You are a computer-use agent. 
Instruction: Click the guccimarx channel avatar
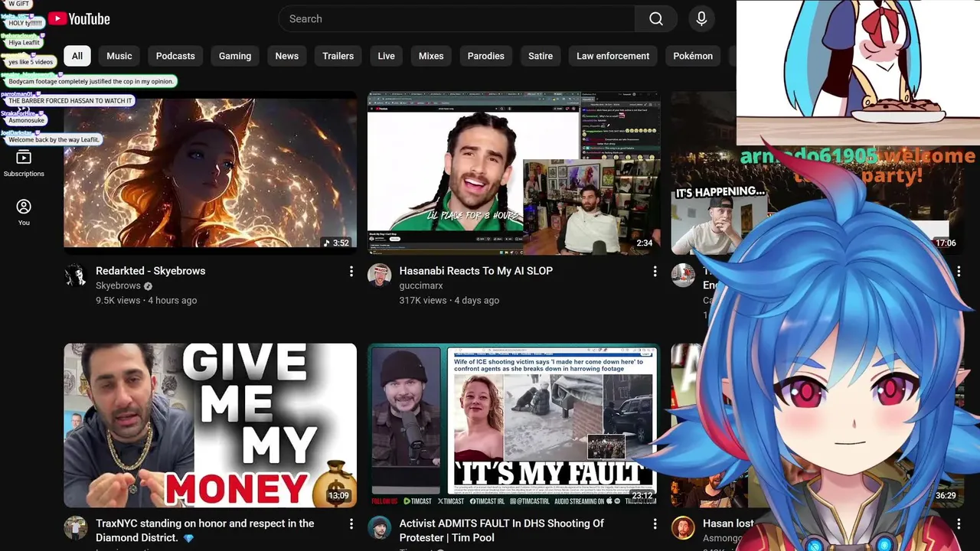click(x=379, y=275)
